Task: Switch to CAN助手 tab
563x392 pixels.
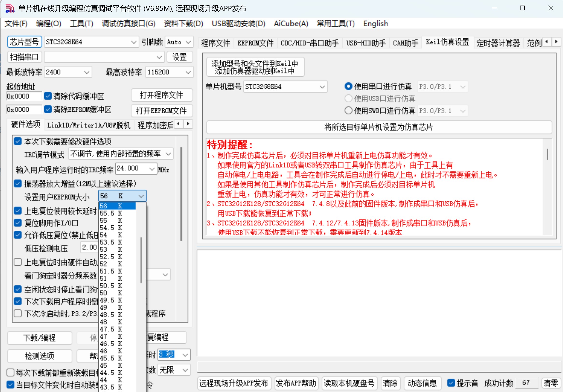Action: coord(406,43)
